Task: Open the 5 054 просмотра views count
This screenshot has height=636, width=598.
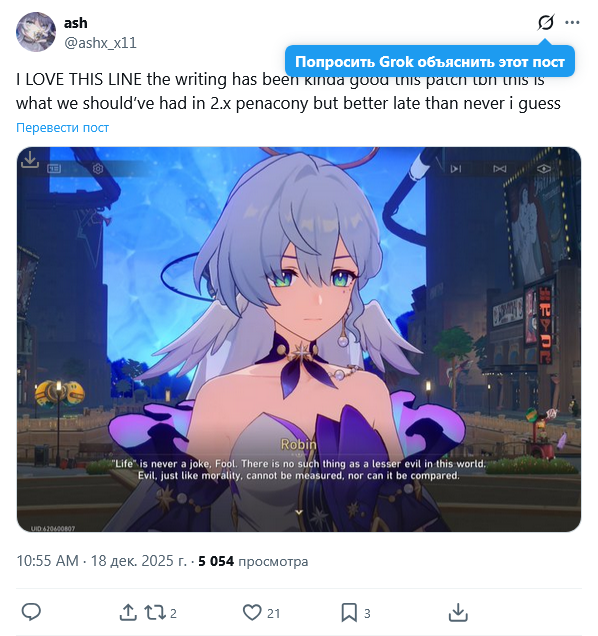Action: (253, 561)
